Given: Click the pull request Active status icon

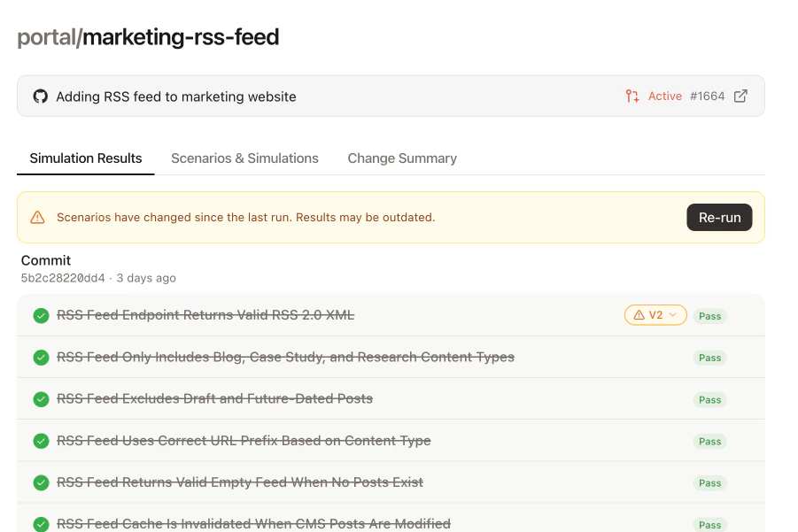Looking at the screenshot, I should point(632,96).
